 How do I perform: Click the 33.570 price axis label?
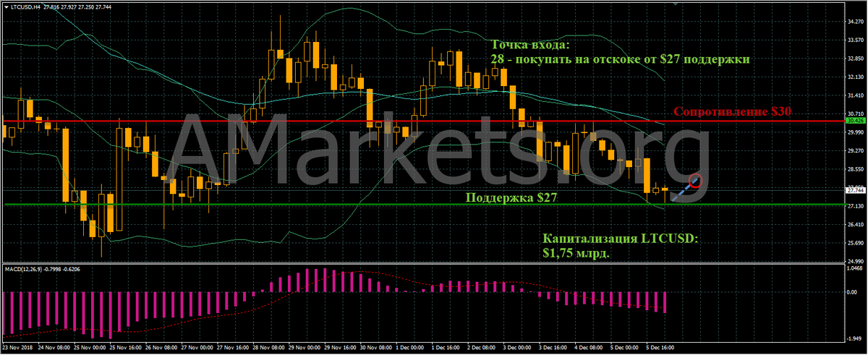[854, 40]
